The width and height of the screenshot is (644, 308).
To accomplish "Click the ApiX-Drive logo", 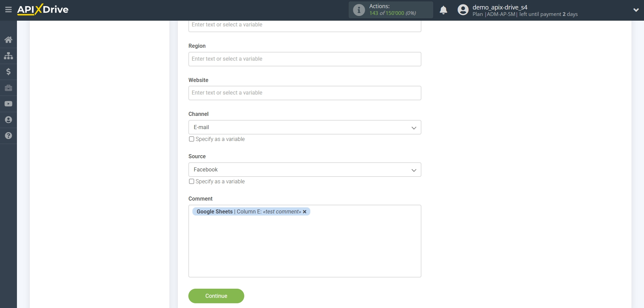I will click(x=43, y=9).
